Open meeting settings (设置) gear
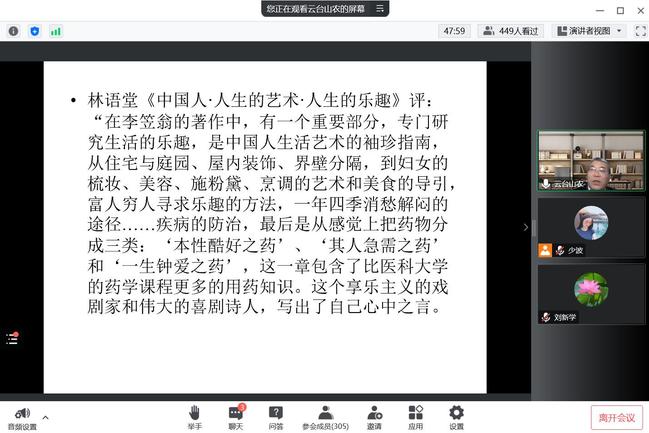649x433 pixels. coord(456,413)
